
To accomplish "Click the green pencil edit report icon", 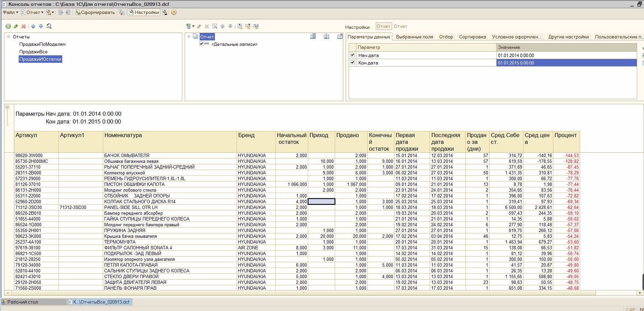I will (x=16, y=26).
